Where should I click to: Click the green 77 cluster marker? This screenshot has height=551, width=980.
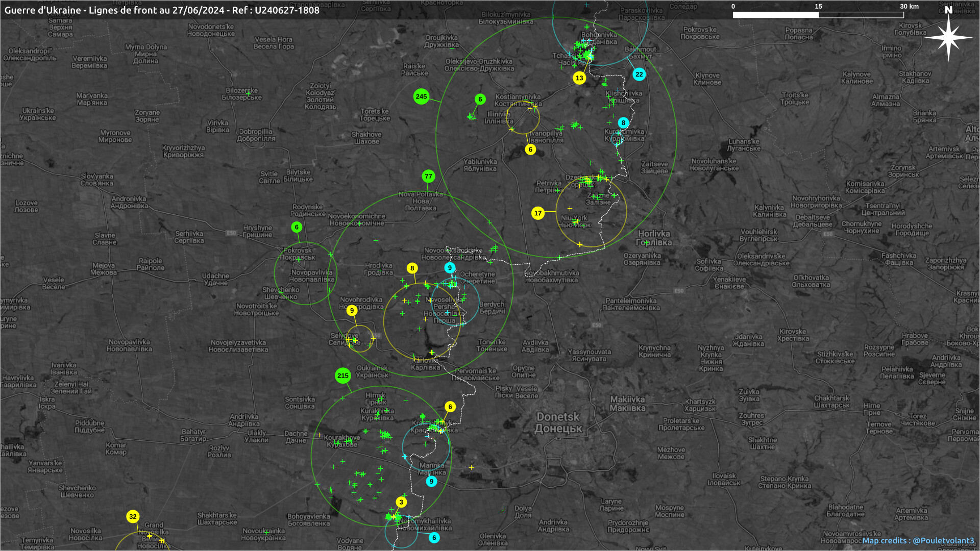point(428,177)
